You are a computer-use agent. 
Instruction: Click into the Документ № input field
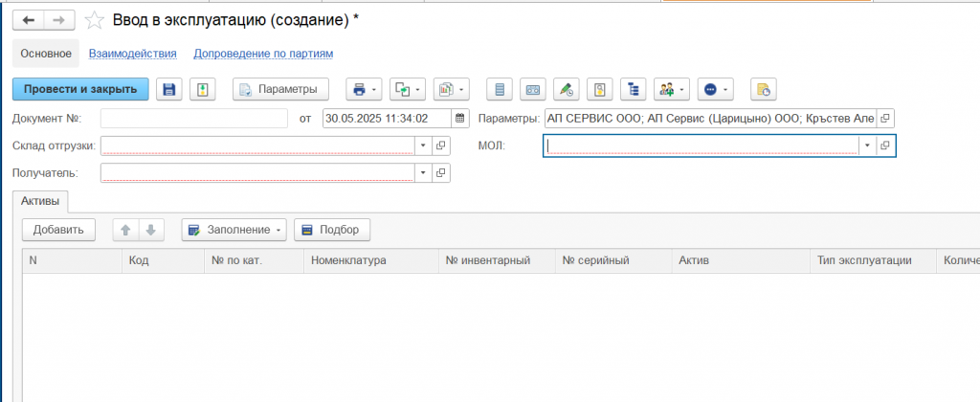pyautogui.click(x=193, y=118)
